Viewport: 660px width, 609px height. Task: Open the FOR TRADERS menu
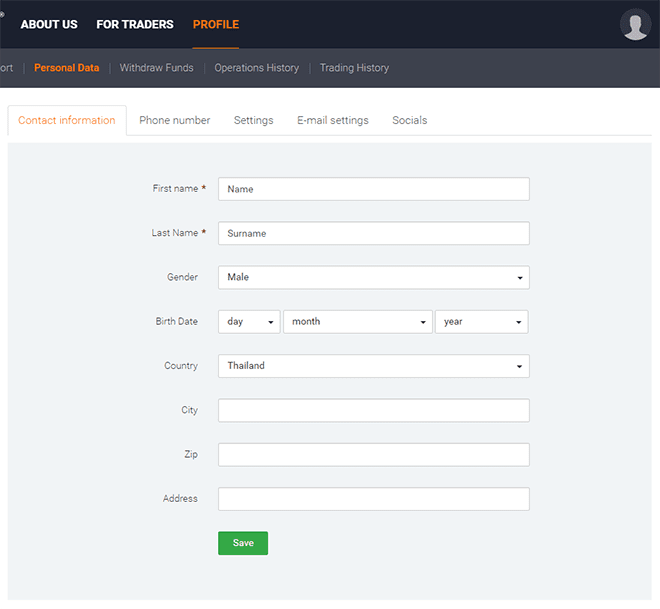[135, 24]
